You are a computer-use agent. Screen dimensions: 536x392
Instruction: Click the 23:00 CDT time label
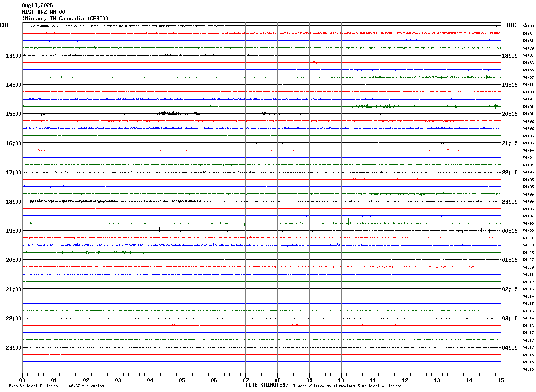click(x=13, y=348)
